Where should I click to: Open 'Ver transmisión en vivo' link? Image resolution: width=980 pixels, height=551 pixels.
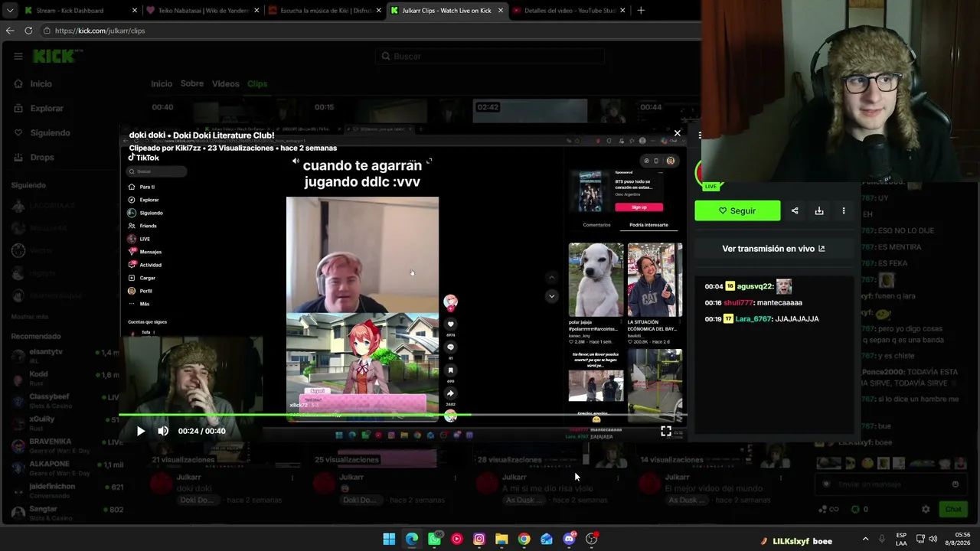[x=773, y=249]
